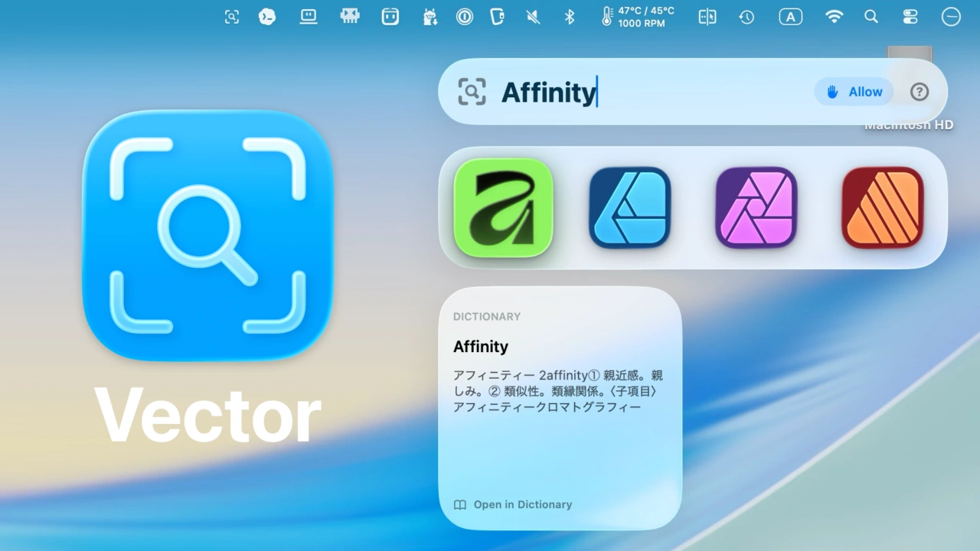Viewport: 980px width, 551px height.
Task: Click the wallet-shaped menu bar icon
Action: click(498, 17)
